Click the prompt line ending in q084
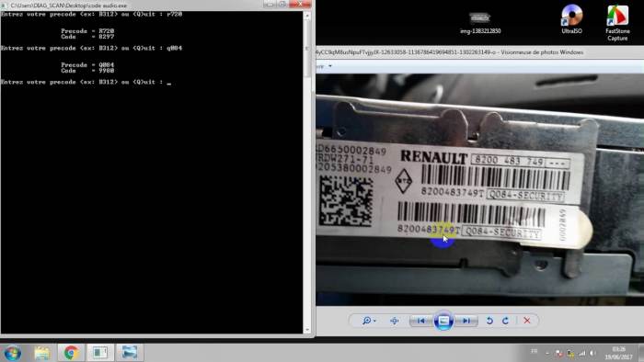The image size is (644, 362). coord(92,48)
